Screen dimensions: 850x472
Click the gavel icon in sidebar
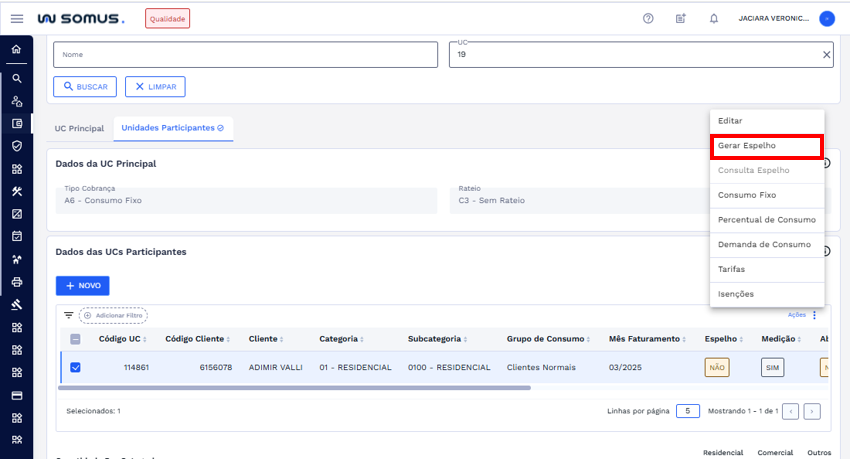tap(16, 304)
